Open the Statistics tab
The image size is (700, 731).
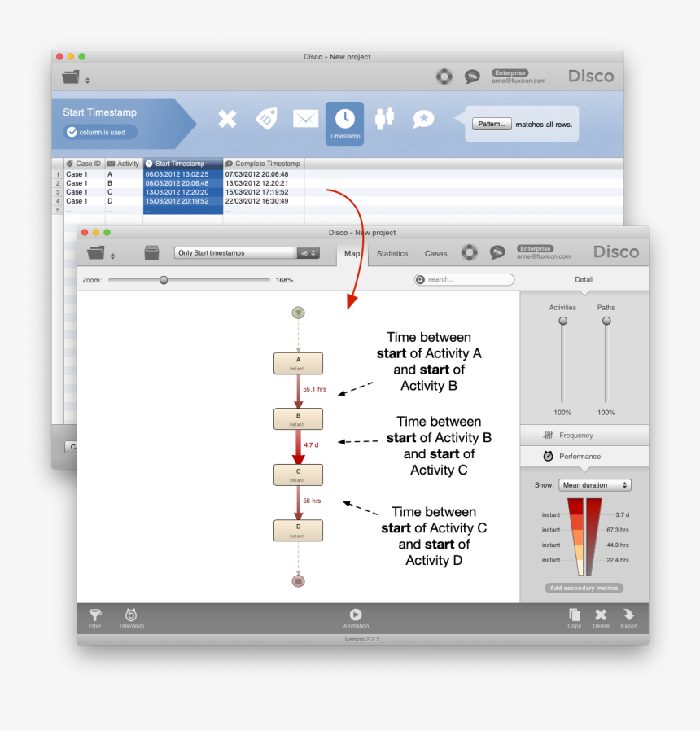pyautogui.click(x=392, y=254)
